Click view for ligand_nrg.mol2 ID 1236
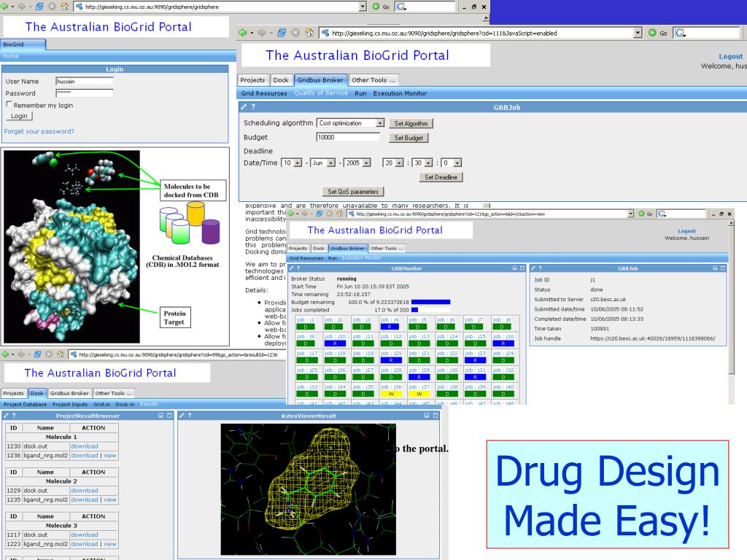747x560 pixels. point(110,456)
